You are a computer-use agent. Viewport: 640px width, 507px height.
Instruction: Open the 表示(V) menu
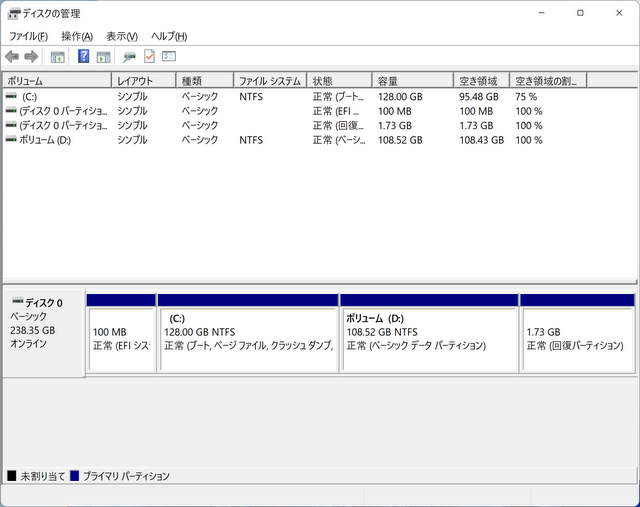tap(122, 36)
